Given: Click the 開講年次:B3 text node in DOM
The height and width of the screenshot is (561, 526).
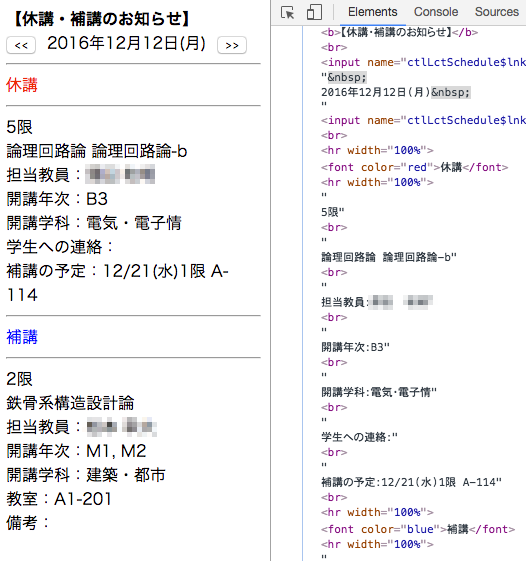Looking at the screenshot, I should click(x=355, y=347).
